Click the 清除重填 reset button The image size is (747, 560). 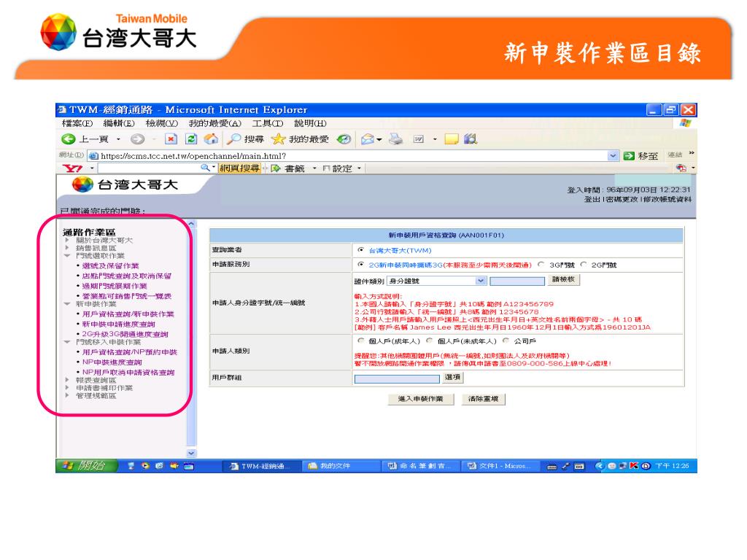[483, 399]
